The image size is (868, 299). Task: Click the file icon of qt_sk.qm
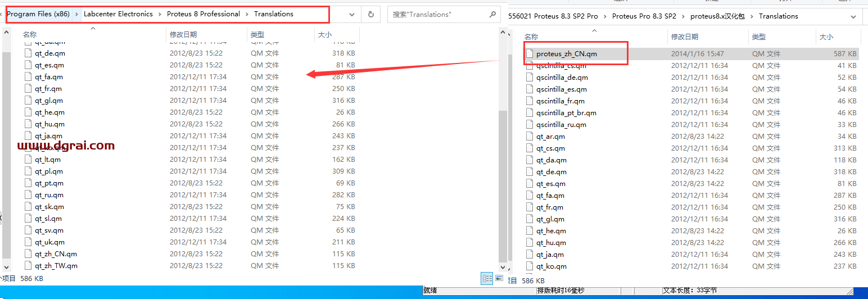point(29,207)
